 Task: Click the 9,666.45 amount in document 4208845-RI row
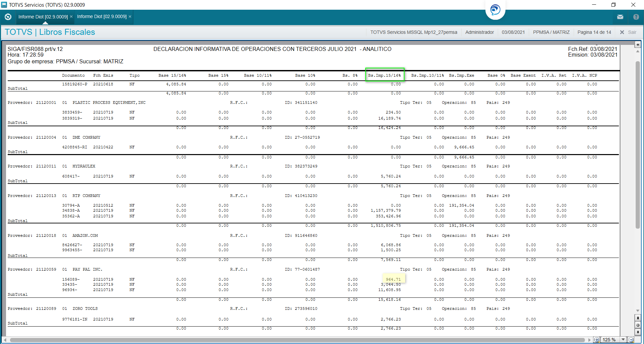point(464,147)
